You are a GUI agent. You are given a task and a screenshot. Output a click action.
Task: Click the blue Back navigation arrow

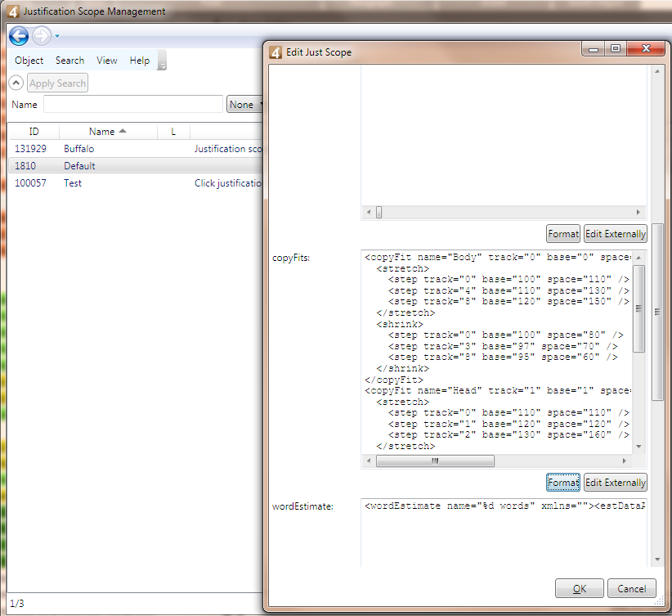tap(19, 36)
